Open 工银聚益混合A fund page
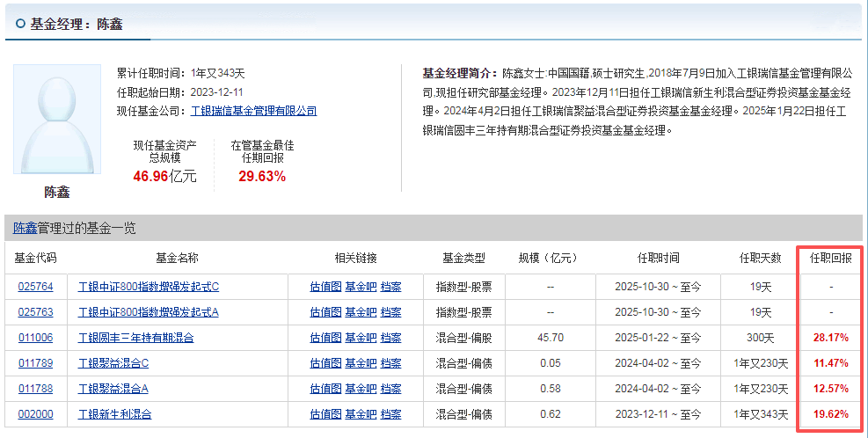868x438 pixels. click(113, 389)
